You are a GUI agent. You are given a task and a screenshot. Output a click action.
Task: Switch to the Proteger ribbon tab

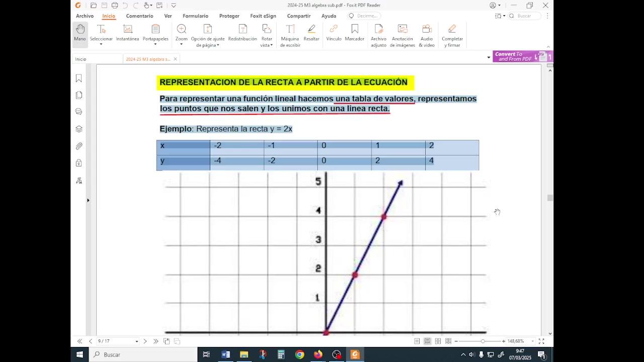click(x=229, y=16)
